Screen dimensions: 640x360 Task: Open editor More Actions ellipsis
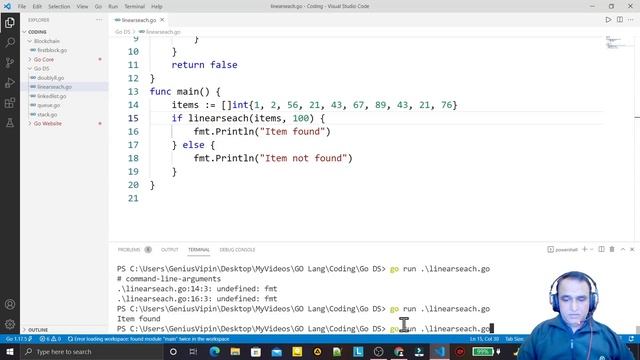point(631,20)
